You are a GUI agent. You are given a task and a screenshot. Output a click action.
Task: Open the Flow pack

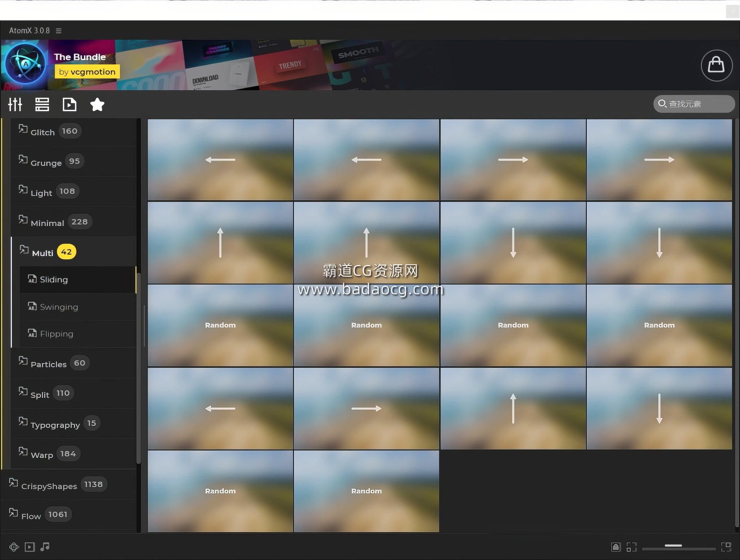click(69, 515)
